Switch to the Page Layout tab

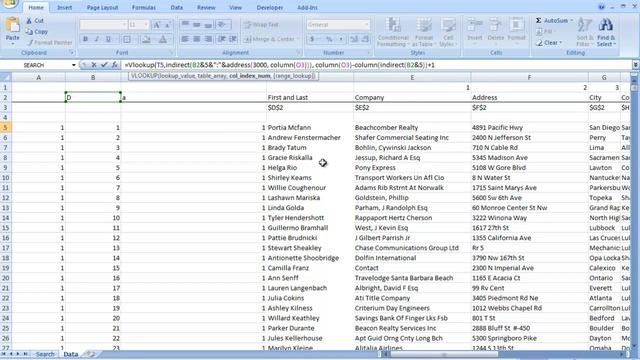click(x=102, y=7)
